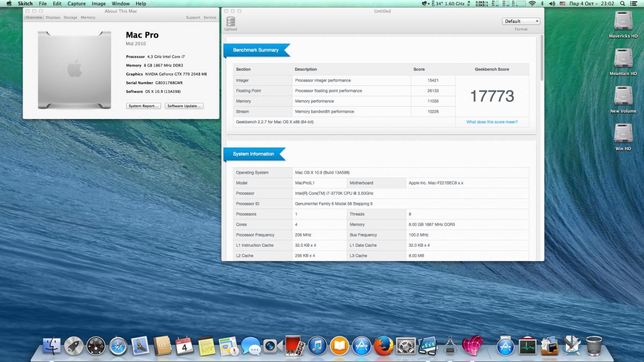This screenshot has height=362, width=644.
Task: Open the Window menu
Action: (x=121, y=4)
